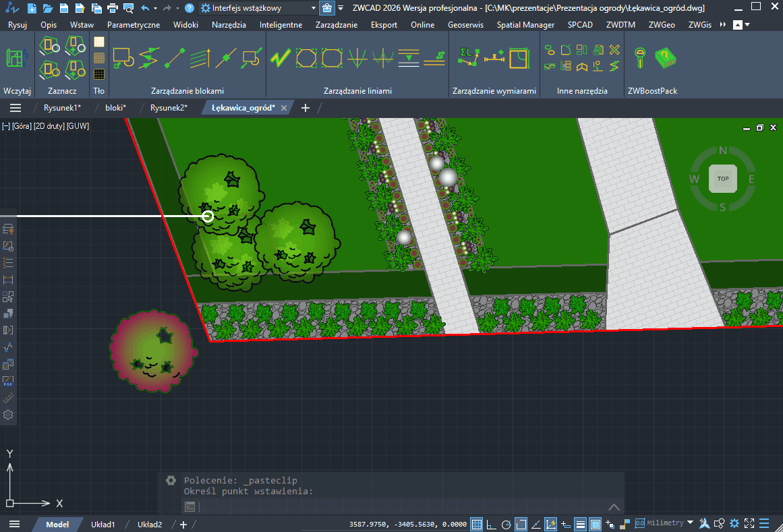Click the fullscreen arrows icon in status bar
This screenshot has height=532, width=783.
point(749,523)
